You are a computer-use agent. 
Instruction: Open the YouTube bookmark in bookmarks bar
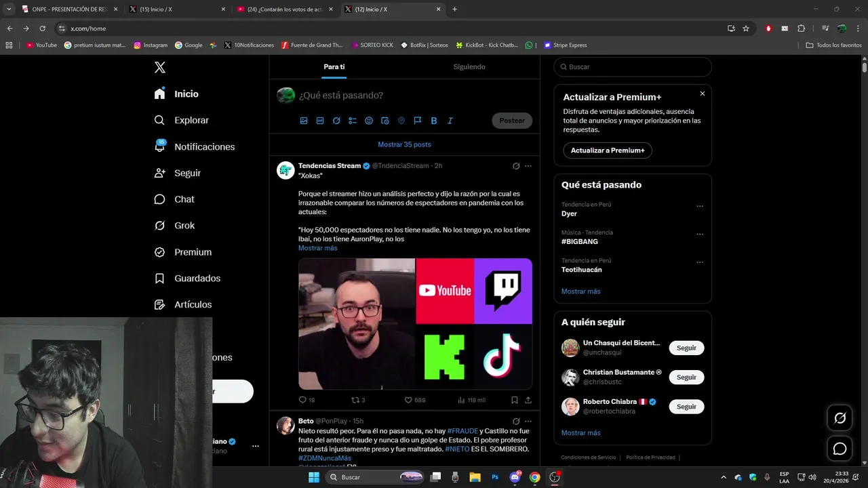pyautogui.click(x=41, y=45)
